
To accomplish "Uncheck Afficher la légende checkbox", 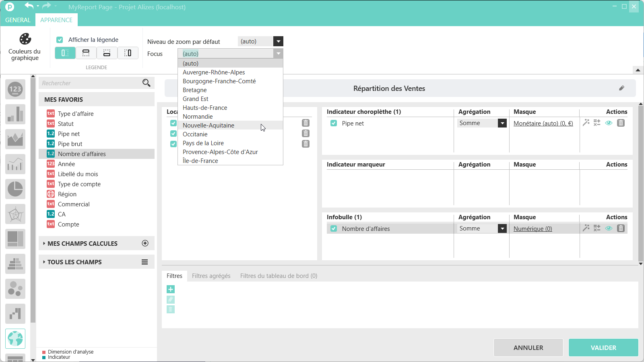I will [x=60, y=40].
